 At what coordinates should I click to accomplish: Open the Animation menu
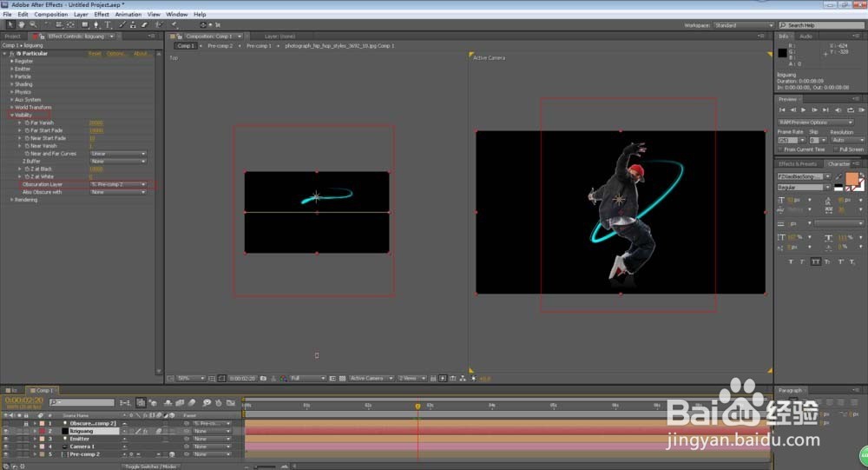coord(128,14)
